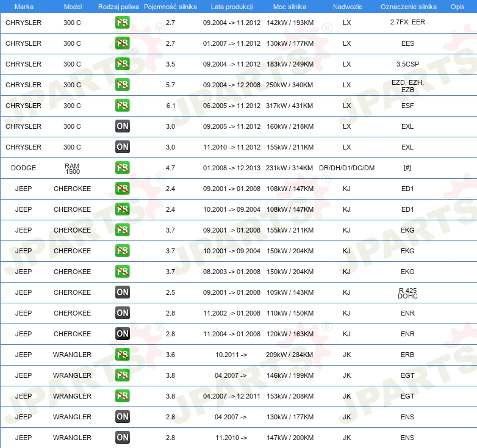Image resolution: width=477 pixels, height=448 pixels.
Task: Select production years 01.2008 -> 12.2013
Action: coord(232,168)
